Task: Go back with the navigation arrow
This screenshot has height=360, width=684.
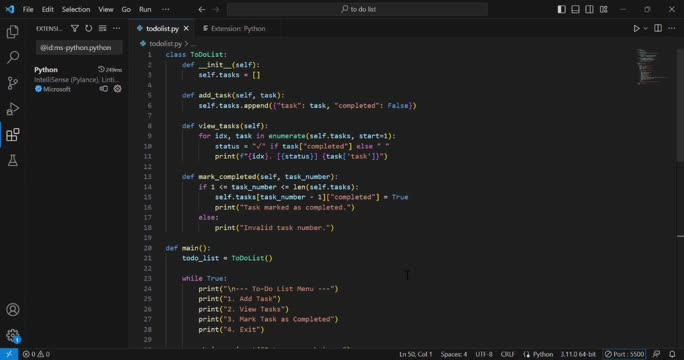Action: (202, 9)
